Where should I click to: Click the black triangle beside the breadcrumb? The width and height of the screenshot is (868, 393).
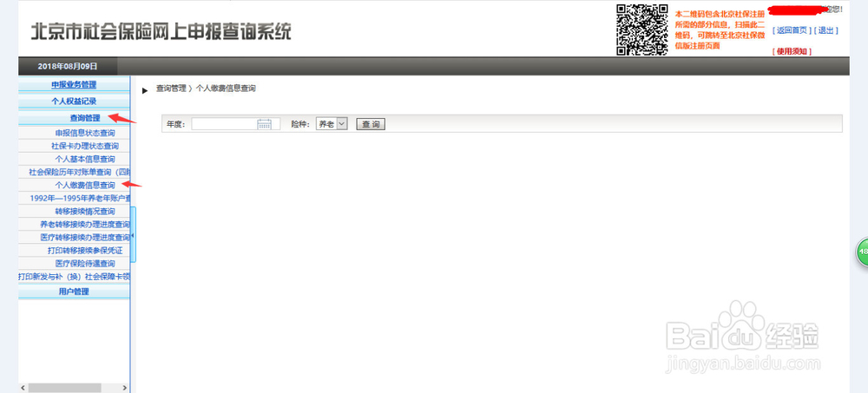coord(145,90)
